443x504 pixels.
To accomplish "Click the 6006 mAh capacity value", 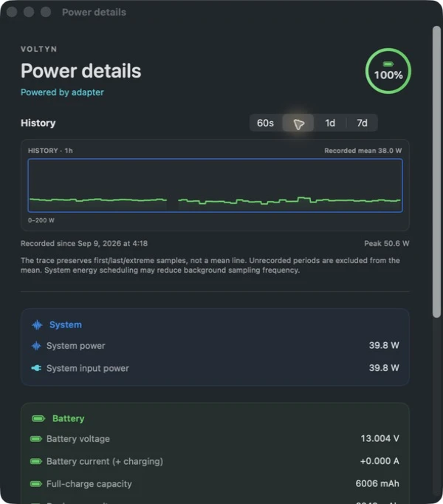I will click(x=377, y=483).
